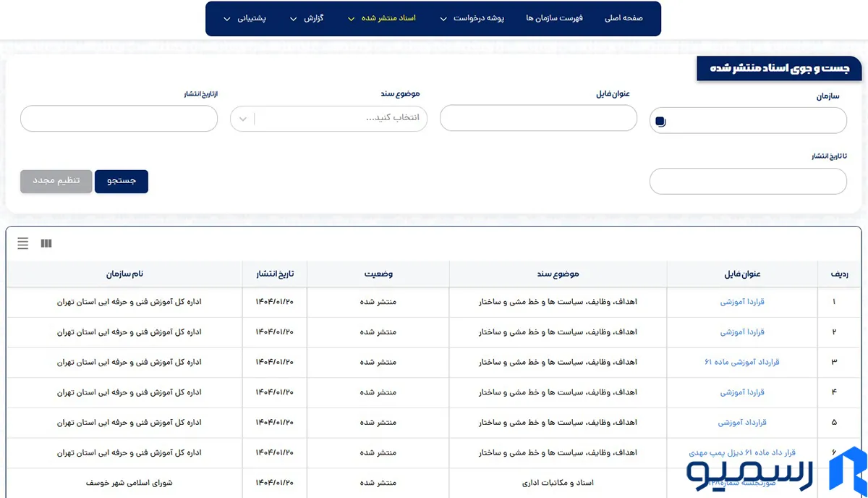Expand the chevron next to گزارش

click(293, 19)
